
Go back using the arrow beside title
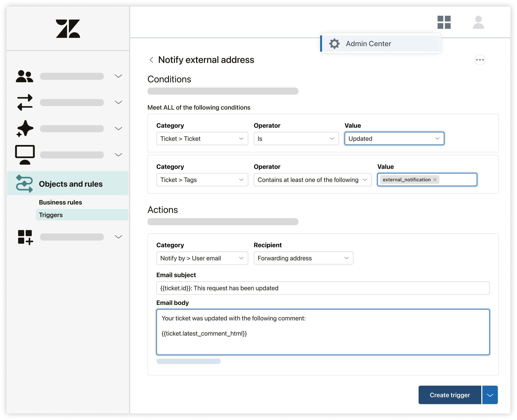tap(151, 60)
